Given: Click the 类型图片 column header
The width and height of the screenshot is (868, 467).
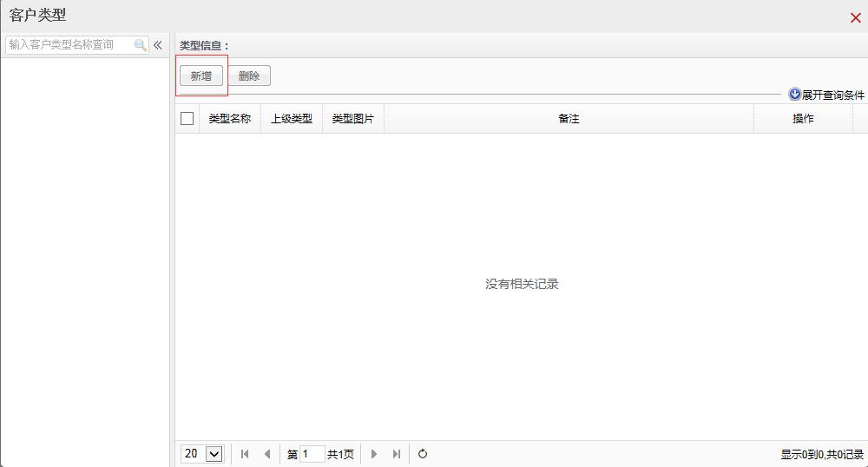Looking at the screenshot, I should (353, 119).
